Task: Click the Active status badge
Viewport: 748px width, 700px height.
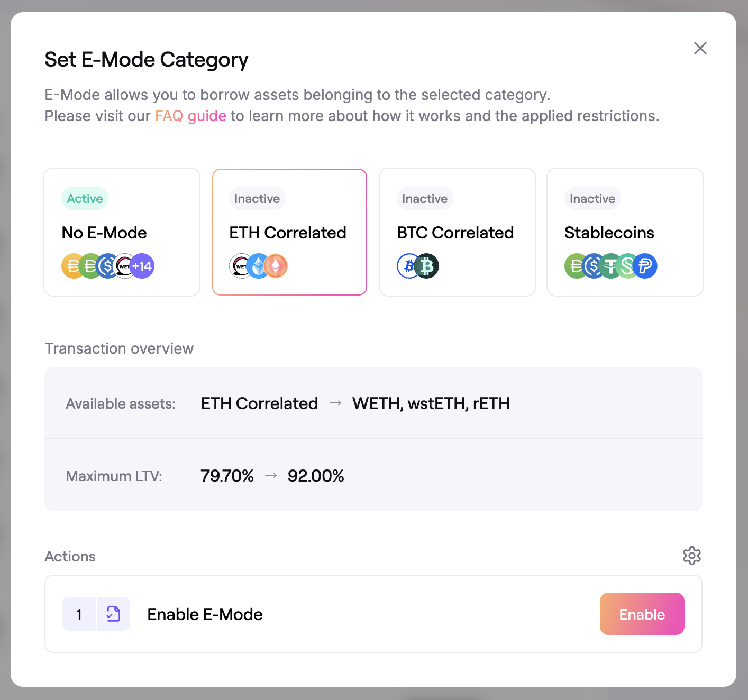Action: (85, 199)
